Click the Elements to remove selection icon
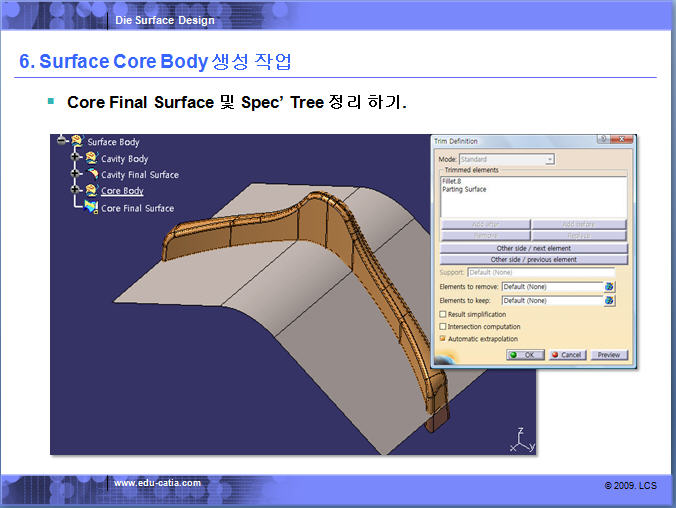Viewport: 676px width, 508px height. (609, 286)
